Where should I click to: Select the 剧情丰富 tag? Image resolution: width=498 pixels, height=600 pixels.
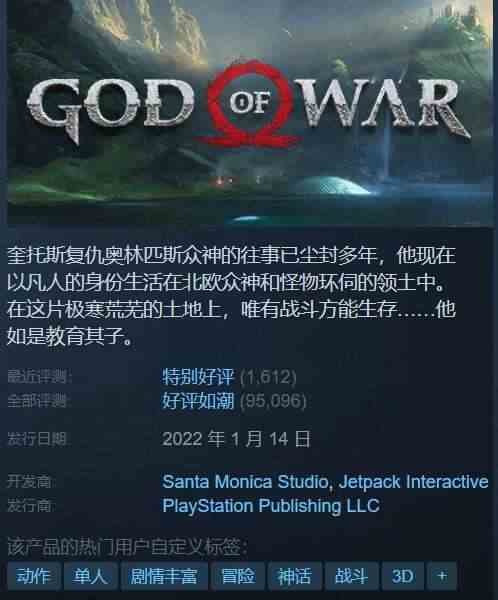tap(164, 576)
